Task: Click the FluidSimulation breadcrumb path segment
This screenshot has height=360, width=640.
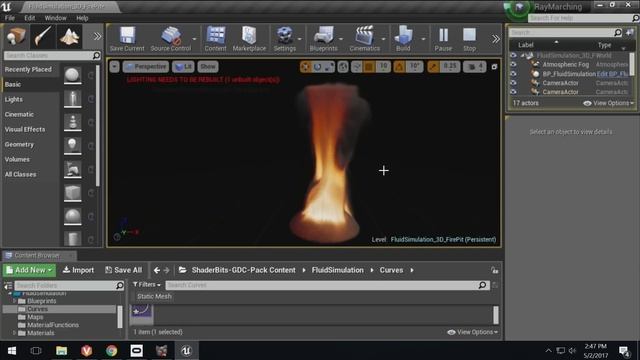Action: click(x=338, y=270)
